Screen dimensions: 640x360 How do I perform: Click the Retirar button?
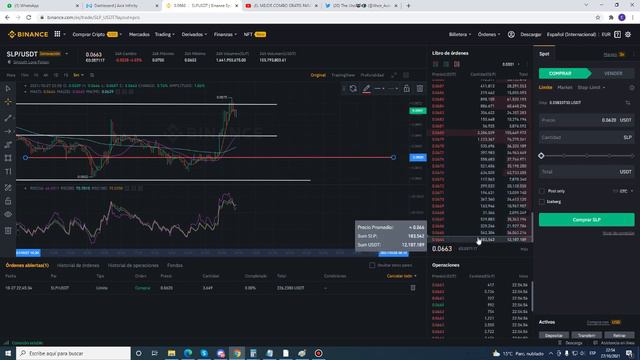[619, 336]
